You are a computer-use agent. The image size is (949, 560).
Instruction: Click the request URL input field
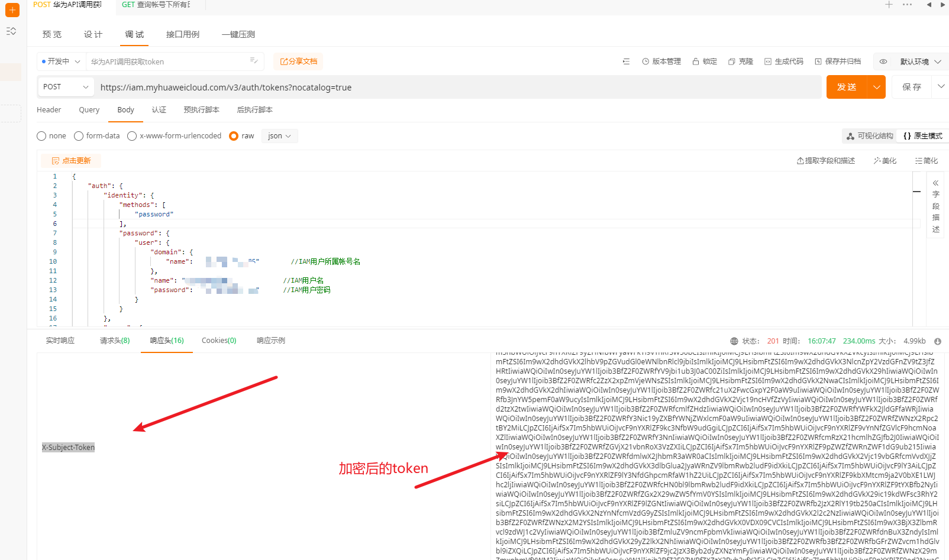(459, 88)
